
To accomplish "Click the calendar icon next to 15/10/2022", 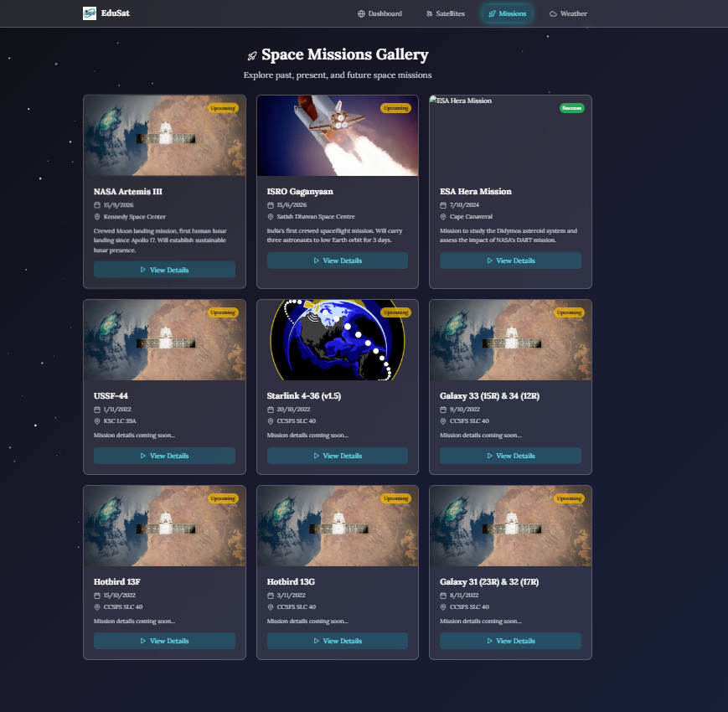I will point(97,596).
